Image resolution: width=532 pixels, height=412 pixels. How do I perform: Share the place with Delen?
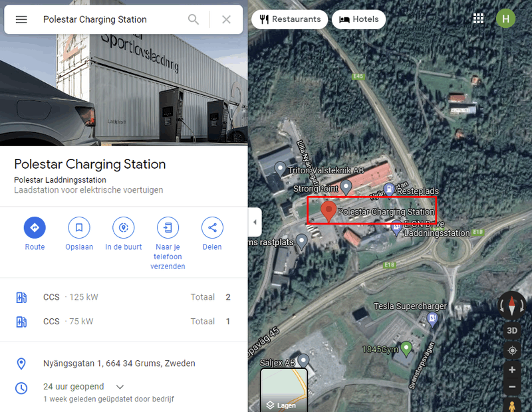click(212, 227)
